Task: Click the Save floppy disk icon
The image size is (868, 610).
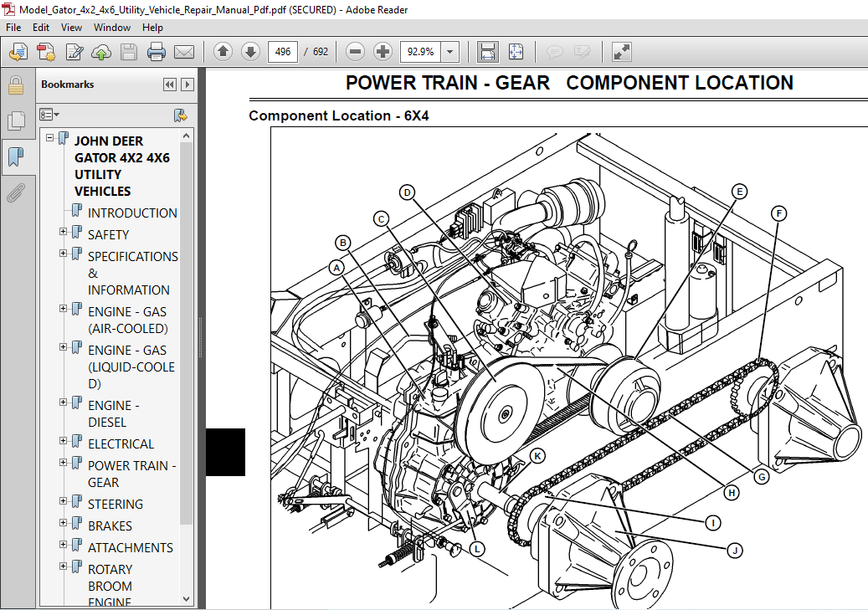Action: click(x=129, y=52)
